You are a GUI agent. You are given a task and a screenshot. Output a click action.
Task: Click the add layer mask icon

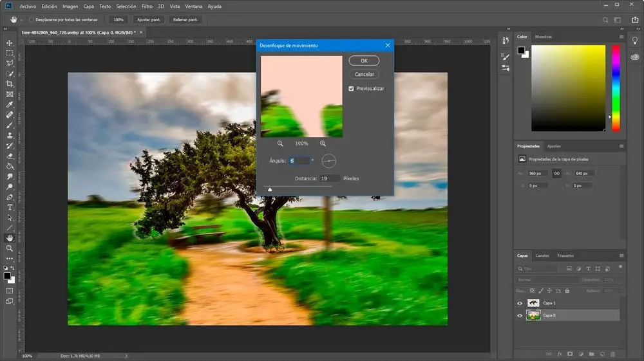(x=570, y=354)
